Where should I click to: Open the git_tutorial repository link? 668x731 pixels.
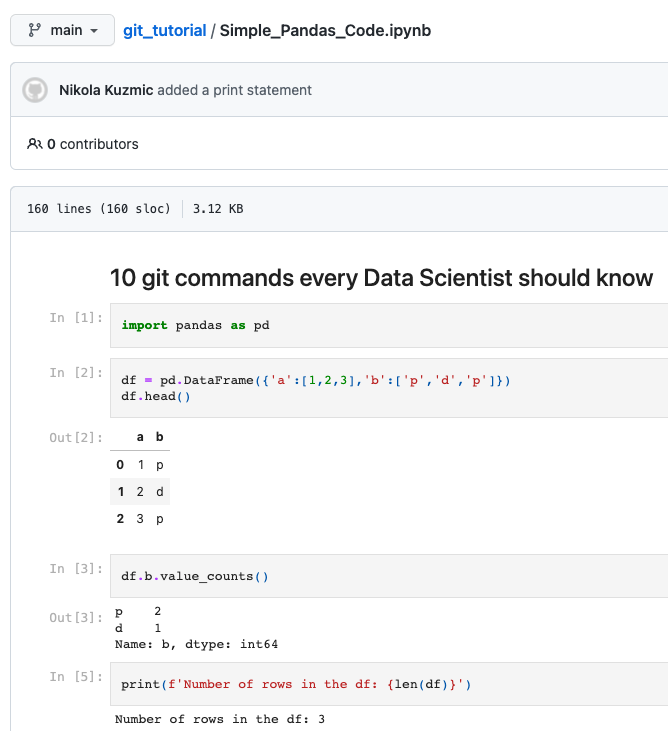(x=164, y=30)
